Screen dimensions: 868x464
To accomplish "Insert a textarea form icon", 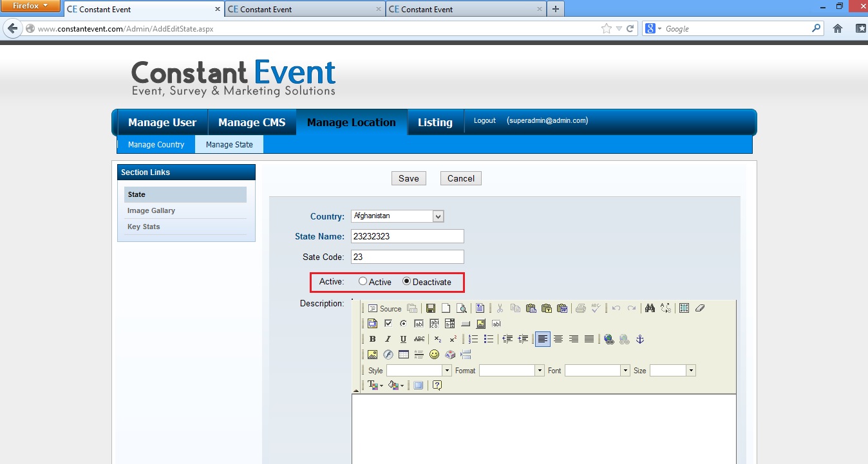I will [x=434, y=324].
